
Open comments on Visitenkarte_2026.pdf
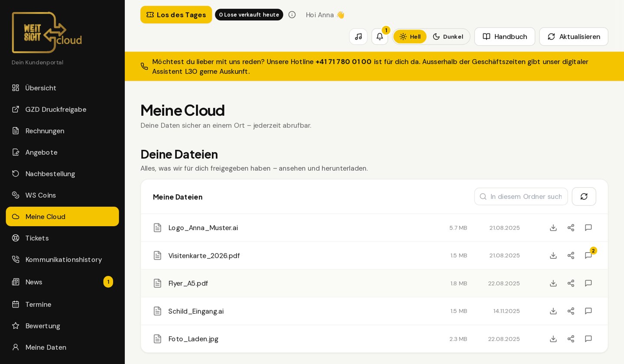(588, 255)
